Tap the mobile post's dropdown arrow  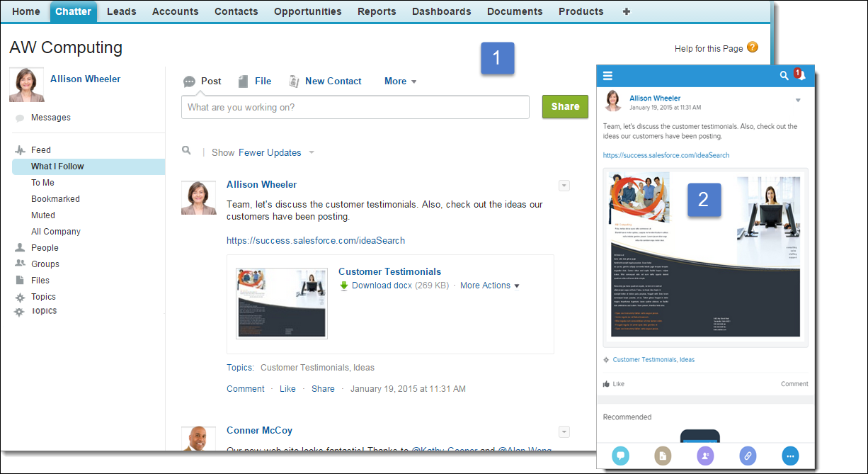(798, 101)
